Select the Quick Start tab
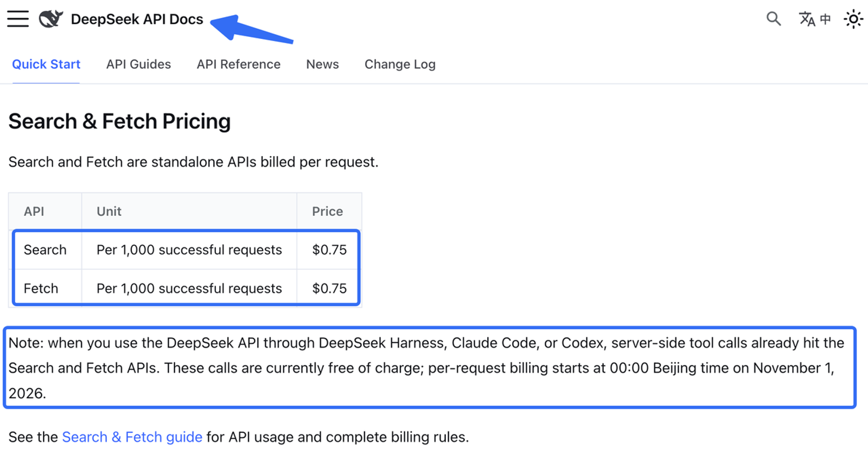Screen dimensions: 868x467 [x=46, y=64]
